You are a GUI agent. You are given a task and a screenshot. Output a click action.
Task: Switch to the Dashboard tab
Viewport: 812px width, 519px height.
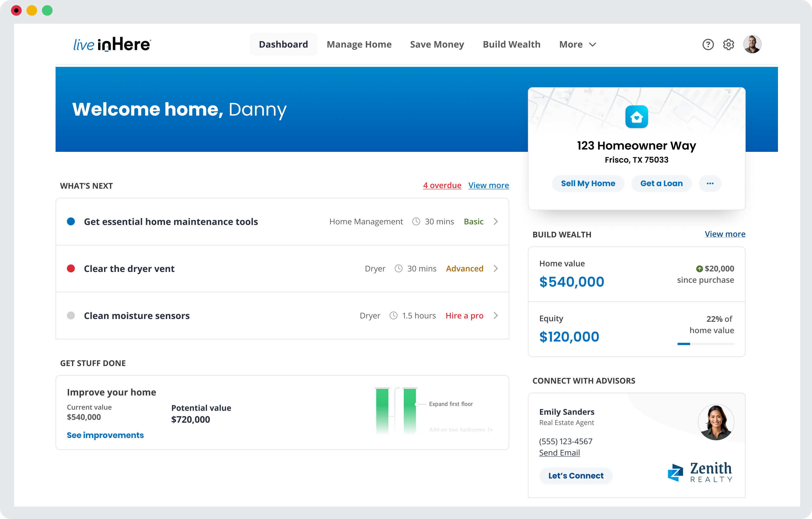283,44
